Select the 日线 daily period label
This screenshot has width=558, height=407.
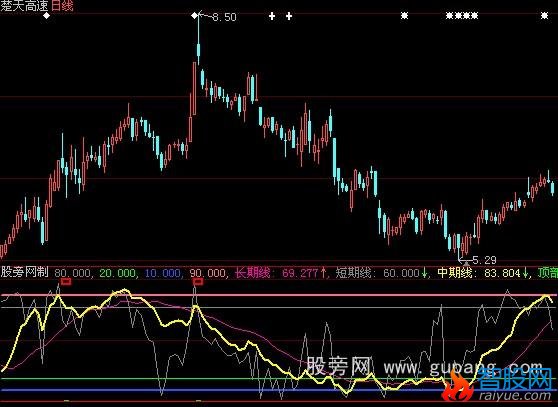[x=62, y=6]
